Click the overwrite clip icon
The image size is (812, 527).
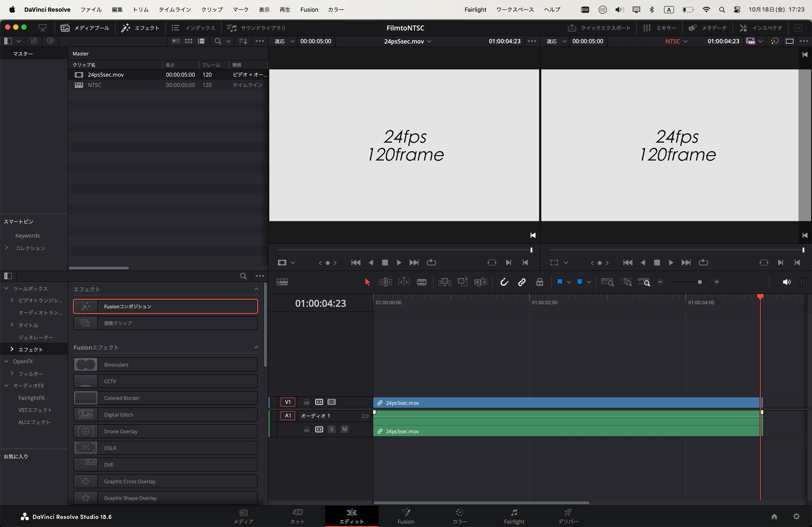463,282
